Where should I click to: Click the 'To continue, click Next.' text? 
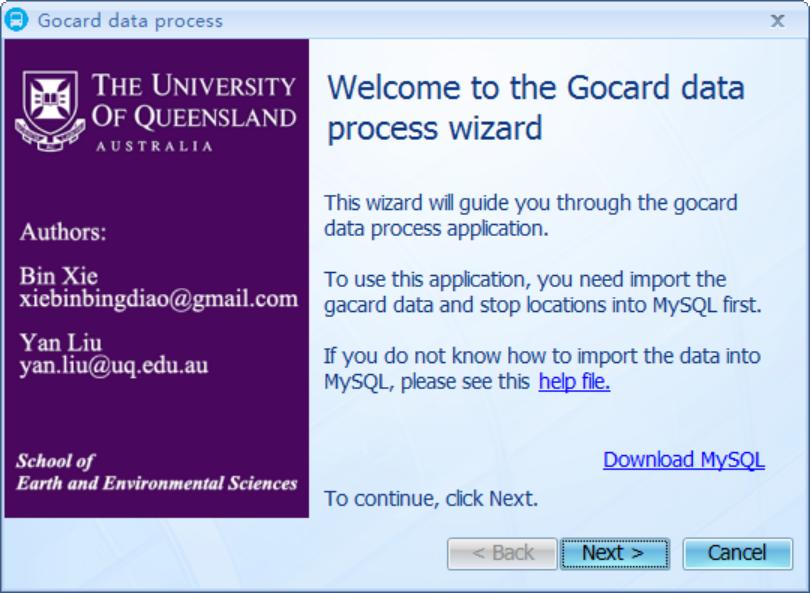(431, 498)
